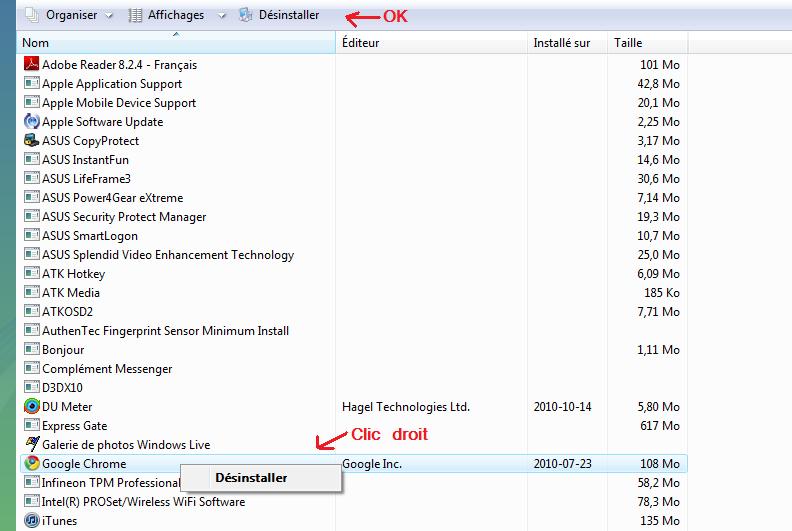Screen dimensions: 792x531
Task: Click the Intel PROSet/Wireless icon
Action: (x=31, y=501)
